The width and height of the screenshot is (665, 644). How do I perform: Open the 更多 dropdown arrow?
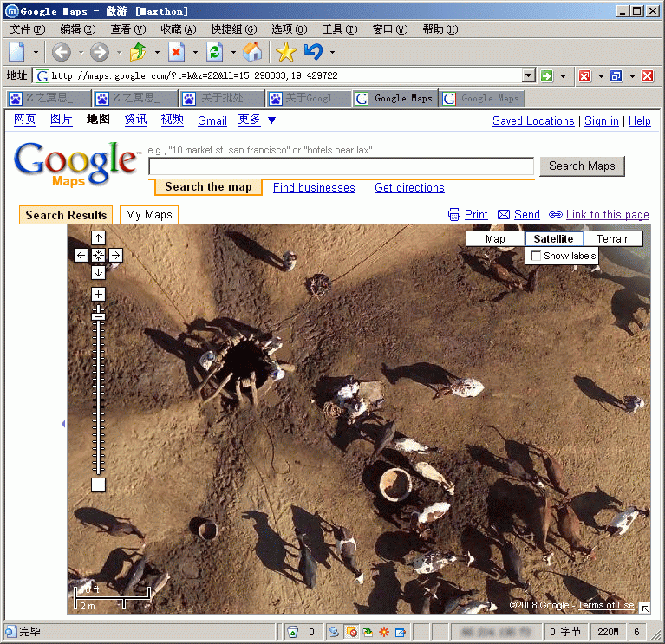(272, 120)
